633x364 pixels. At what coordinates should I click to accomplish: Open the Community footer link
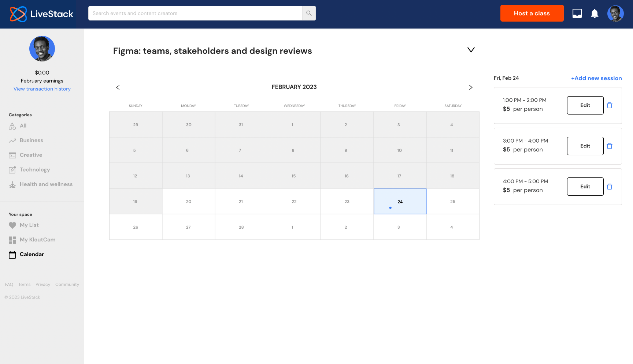click(67, 285)
